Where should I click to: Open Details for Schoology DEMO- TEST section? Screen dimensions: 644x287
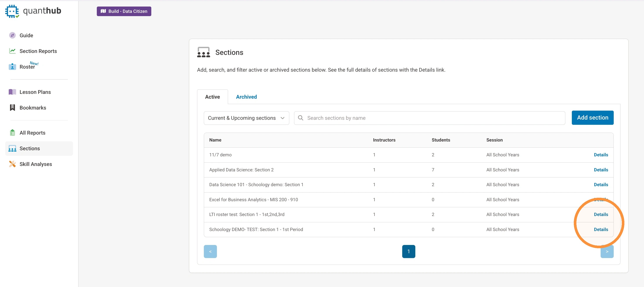[x=601, y=230]
